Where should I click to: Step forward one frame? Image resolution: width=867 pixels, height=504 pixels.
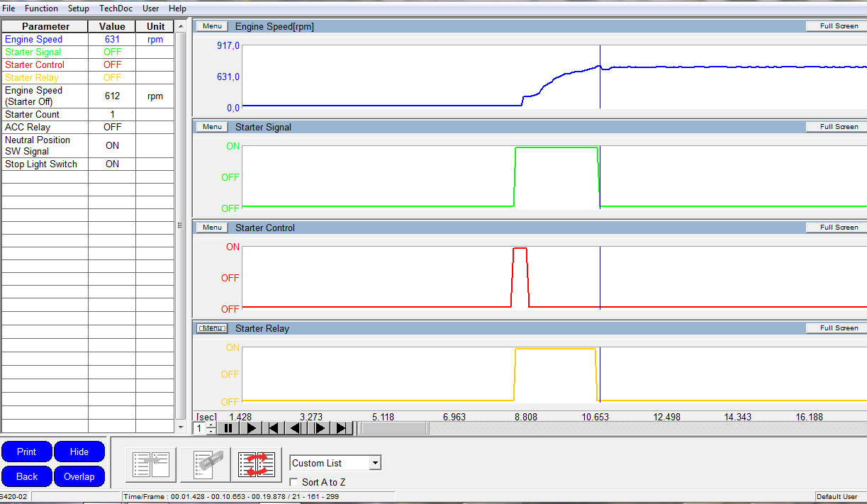pos(320,428)
